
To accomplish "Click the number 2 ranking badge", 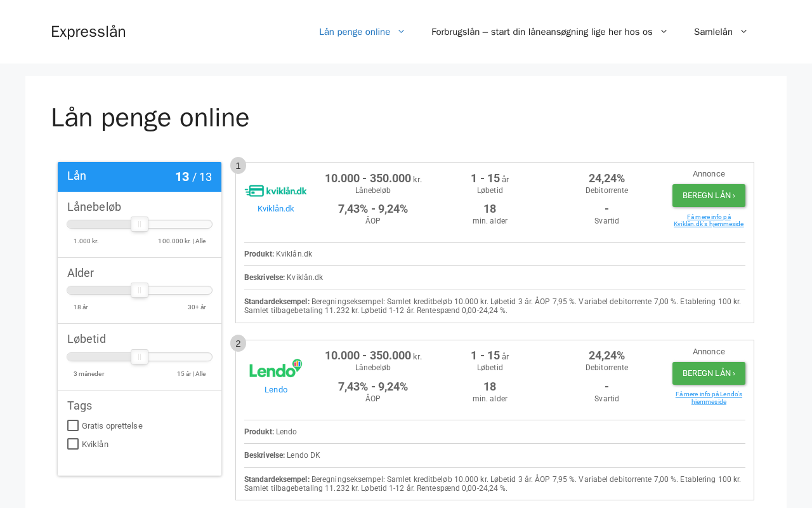I will click(238, 344).
